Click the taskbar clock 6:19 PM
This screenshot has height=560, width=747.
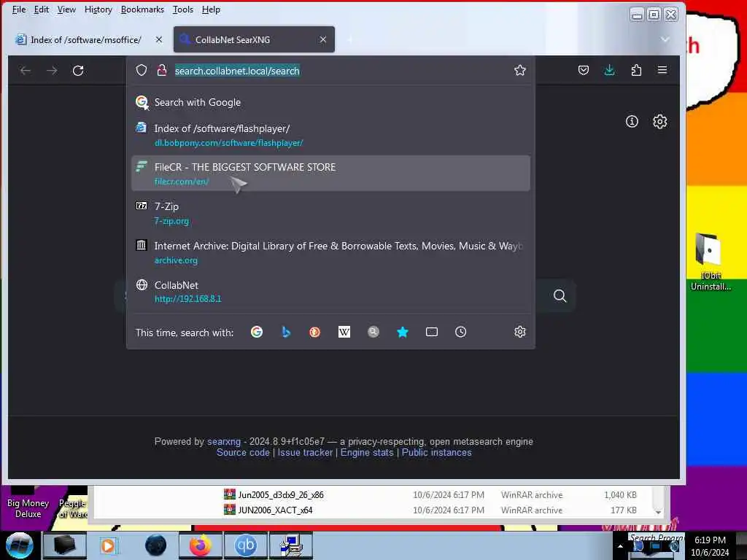point(710,540)
